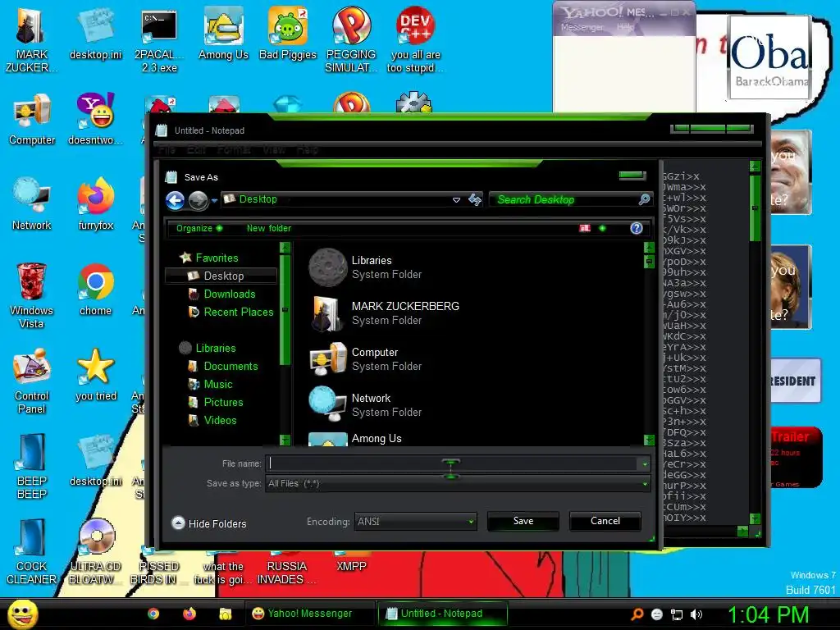Select Among Us item in file list

[355, 439]
